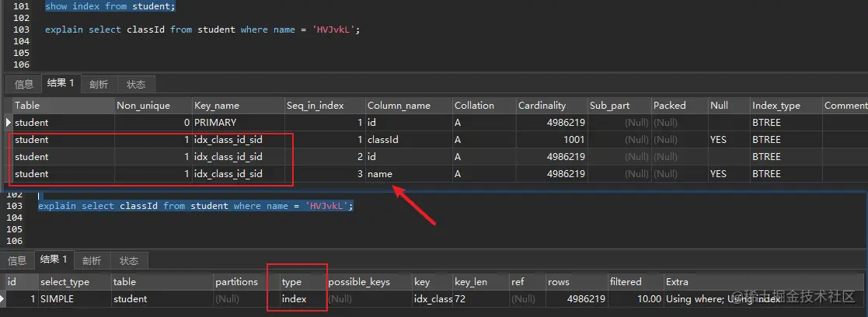Image resolution: width=868 pixels, height=317 pixels.
Task: Open the 结果 1 tab above the index list table
Action: pyautogui.click(x=61, y=84)
